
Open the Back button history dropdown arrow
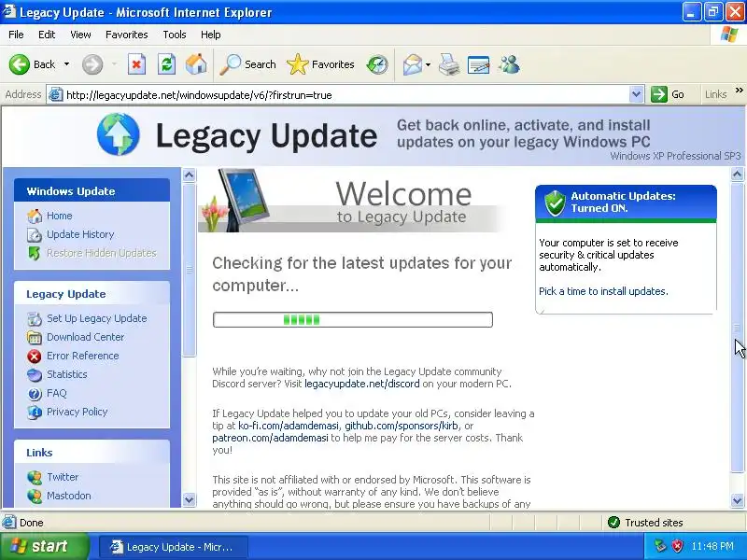point(66,64)
